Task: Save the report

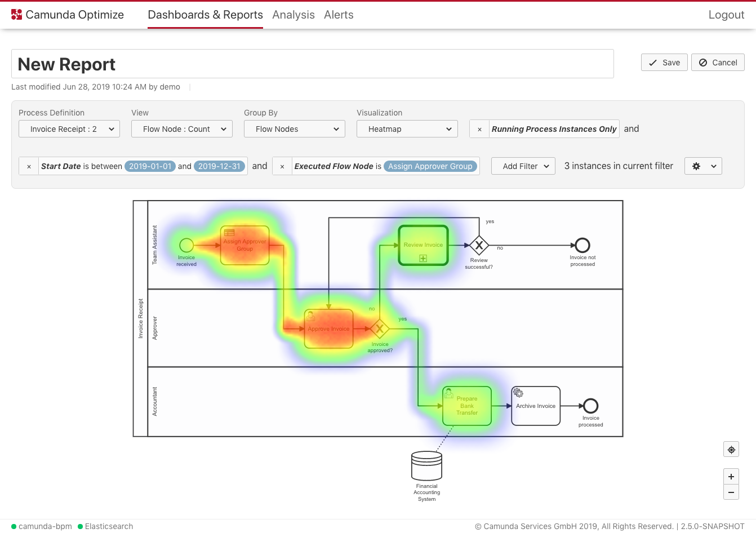Action: click(664, 63)
